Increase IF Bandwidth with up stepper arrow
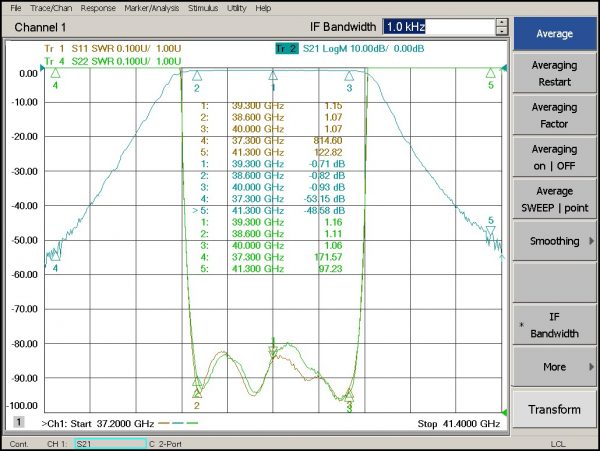Screen dimensions: 600x451 pos(502,23)
